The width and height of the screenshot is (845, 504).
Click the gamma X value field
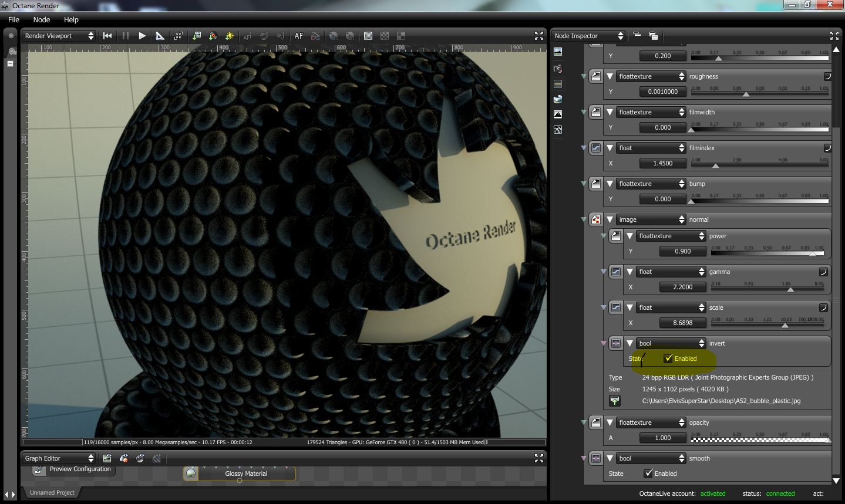pos(682,287)
